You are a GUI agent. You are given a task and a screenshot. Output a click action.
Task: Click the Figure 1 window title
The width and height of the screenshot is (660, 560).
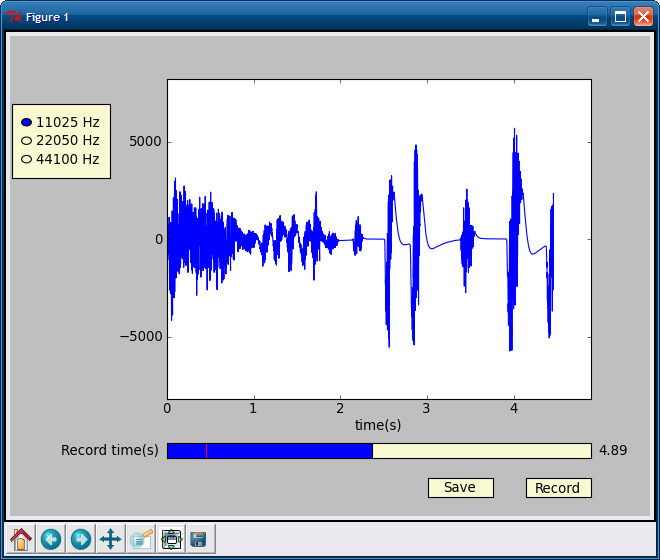pyautogui.click(x=47, y=17)
